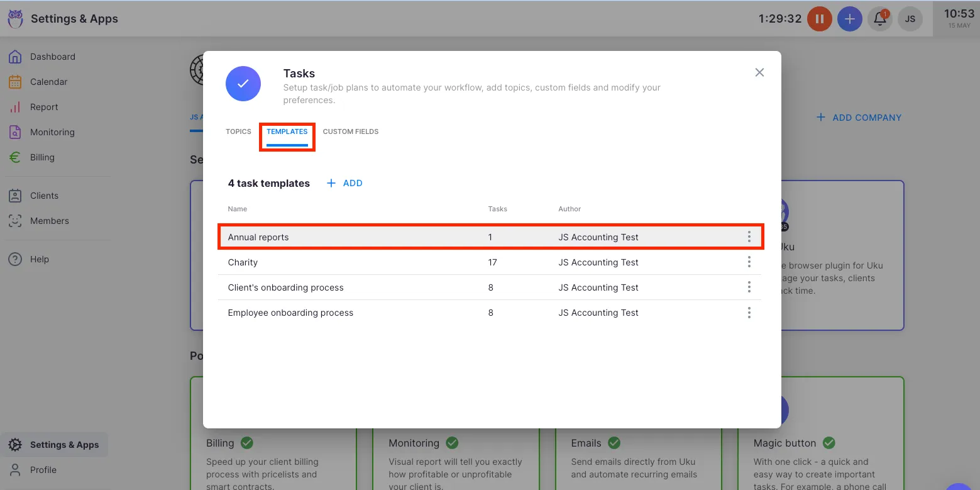This screenshot has width=980, height=490.
Task: Open the JS user avatar menu
Action: pyautogui.click(x=910, y=19)
